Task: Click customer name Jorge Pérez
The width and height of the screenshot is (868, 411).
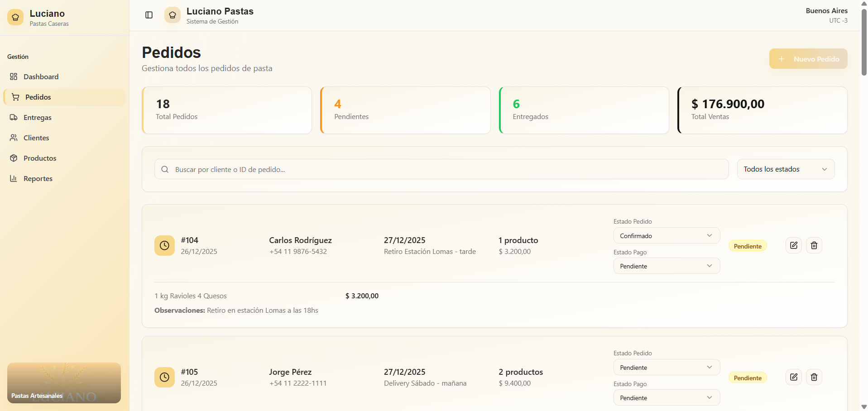Action: 290,372
